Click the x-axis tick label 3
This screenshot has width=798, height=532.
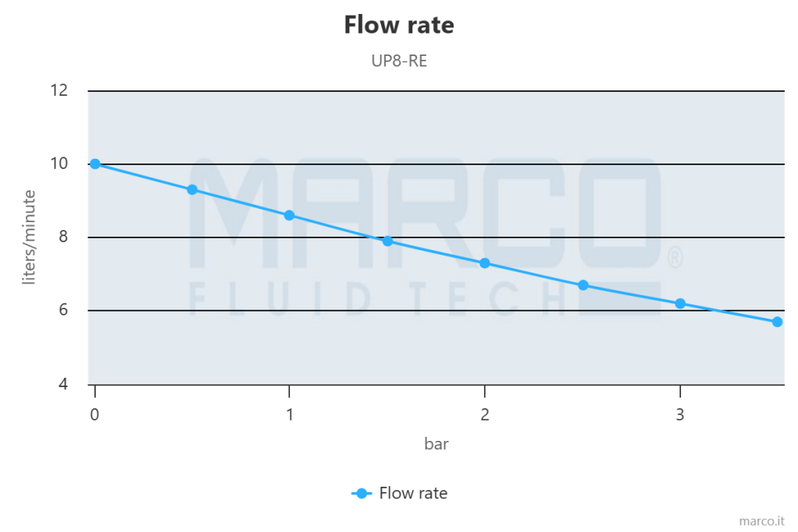[x=680, y=415]
